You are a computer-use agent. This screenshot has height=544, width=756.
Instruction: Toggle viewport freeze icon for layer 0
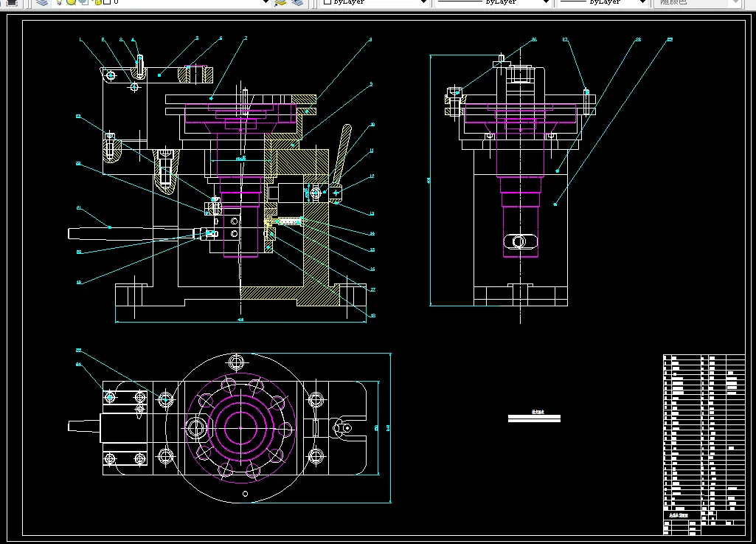coord(83,2)
